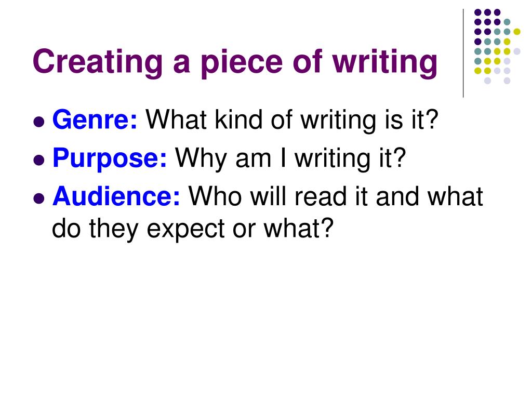Click the dot-grid decoration in the corner
This screenshot has height=399, width=532.
(x=497, y=46)
